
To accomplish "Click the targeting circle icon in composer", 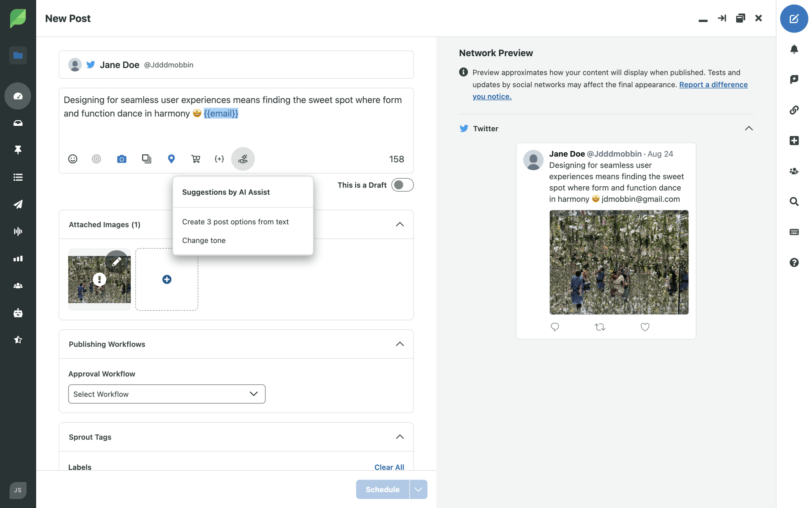I will (x=96, y=159).
